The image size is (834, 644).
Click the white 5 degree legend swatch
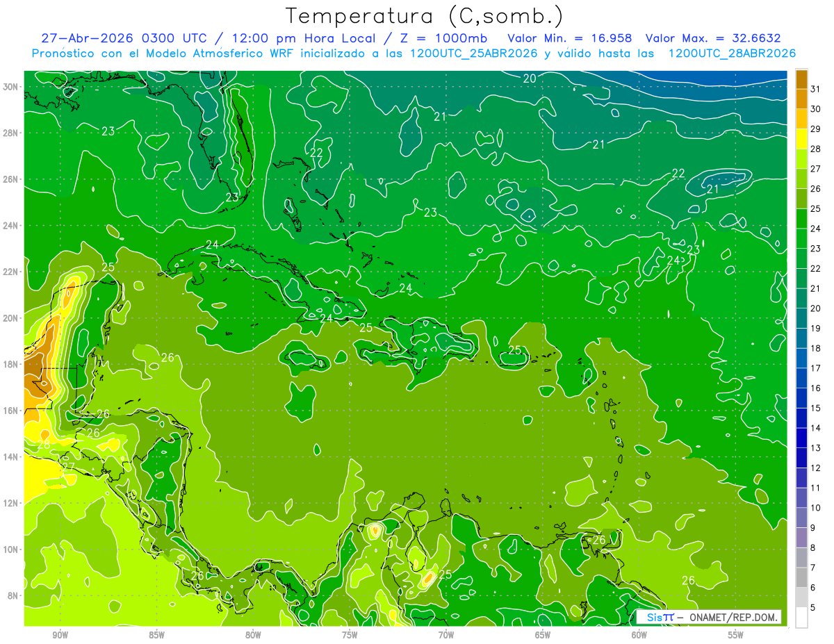(x=801, y=617)
